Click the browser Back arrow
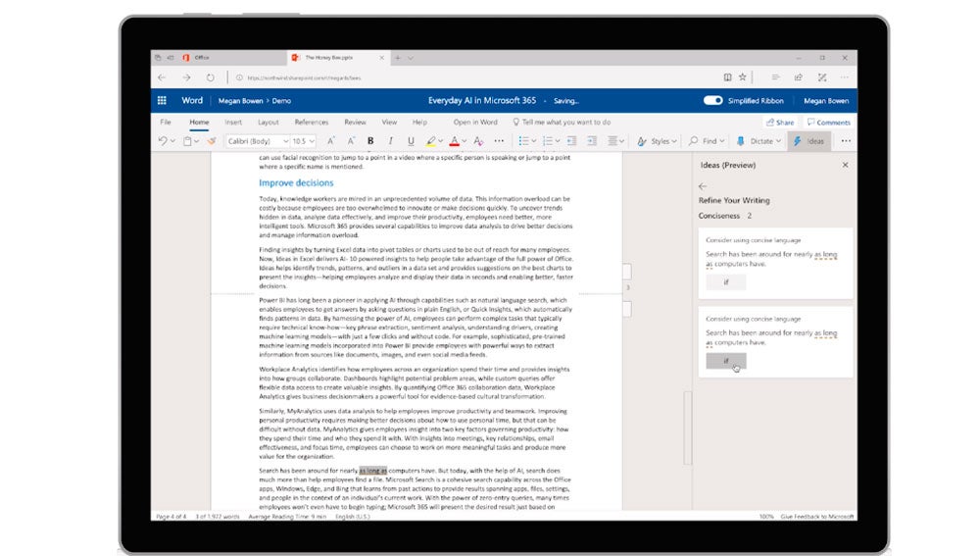The image size is (980, 556). 163,77
